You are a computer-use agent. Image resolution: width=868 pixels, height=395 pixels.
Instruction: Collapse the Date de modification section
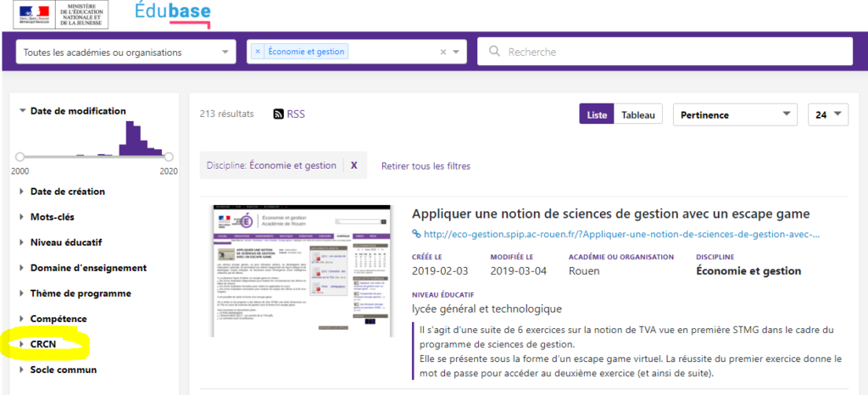click(x=72, y=111)
